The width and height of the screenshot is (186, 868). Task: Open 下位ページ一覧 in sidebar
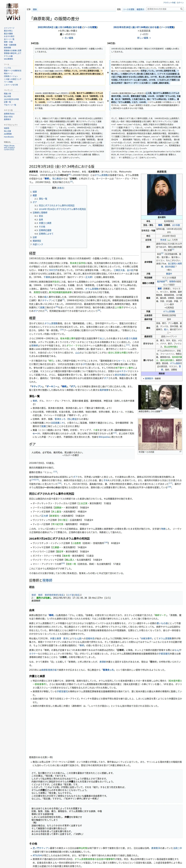[x=10, y=105]
